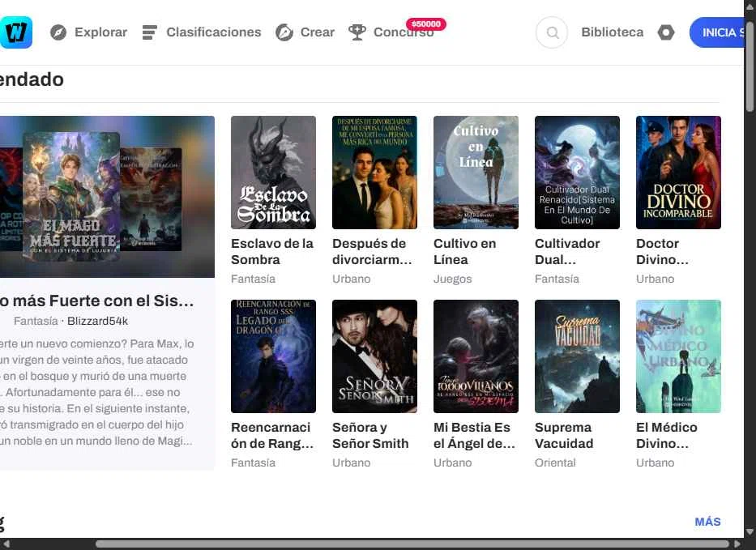Go to Biblioteca
Viewport: 756px width, 550px height.
(613, 32)
